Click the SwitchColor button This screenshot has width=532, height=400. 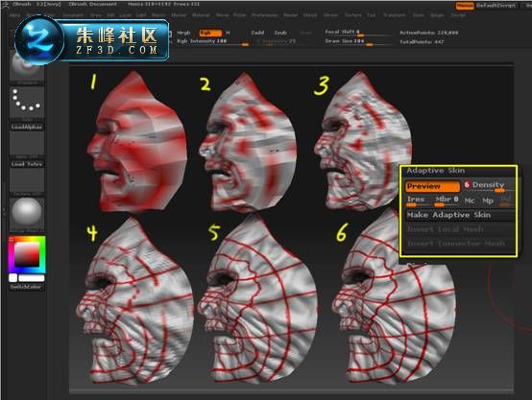coord(26,287)
